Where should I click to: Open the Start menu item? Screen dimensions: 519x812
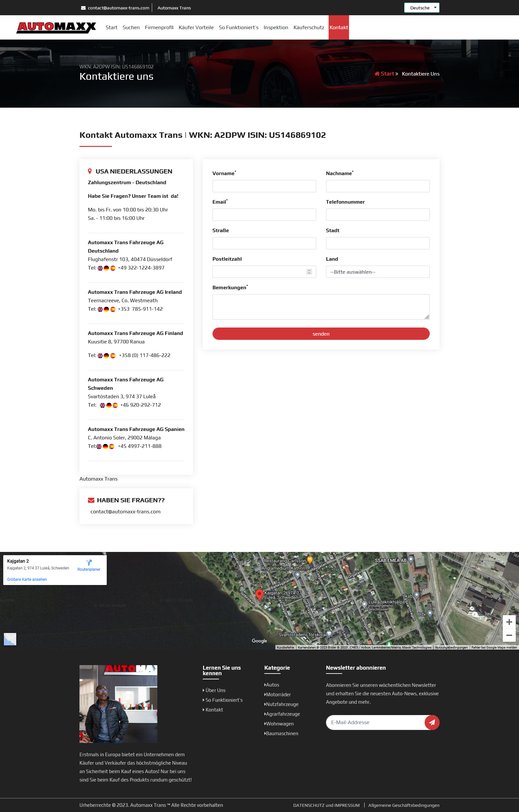[x=111, y=27]
